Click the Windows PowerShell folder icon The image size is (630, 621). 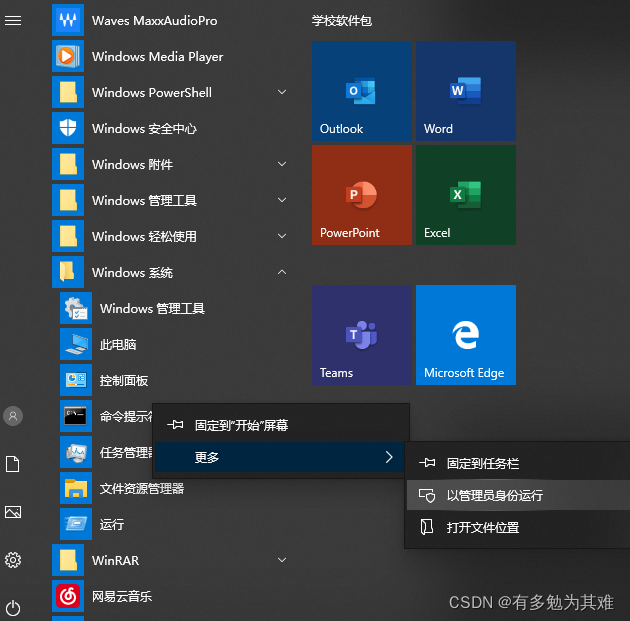point(68,92)
